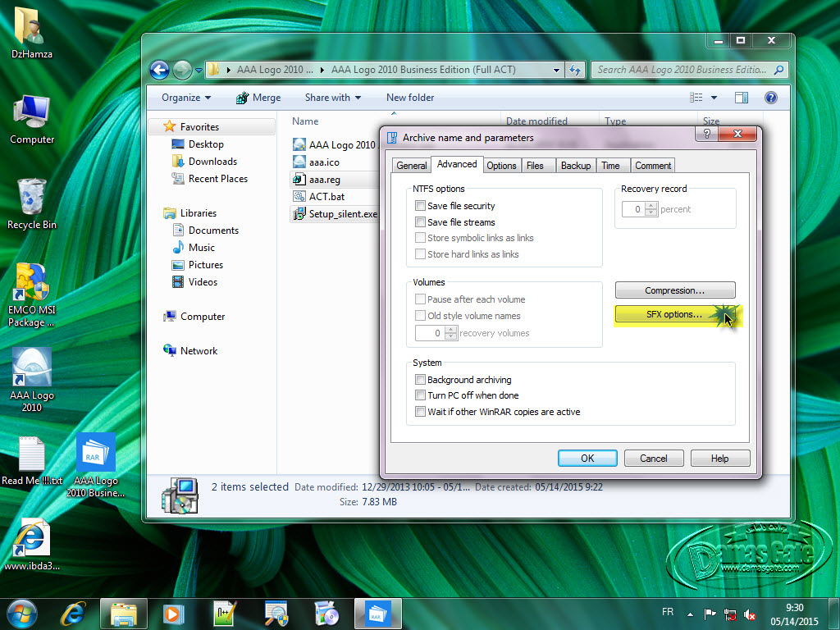Screen dimensions: 840x630
Task: Cancel the archive dialog
Action: pos(654,458)
